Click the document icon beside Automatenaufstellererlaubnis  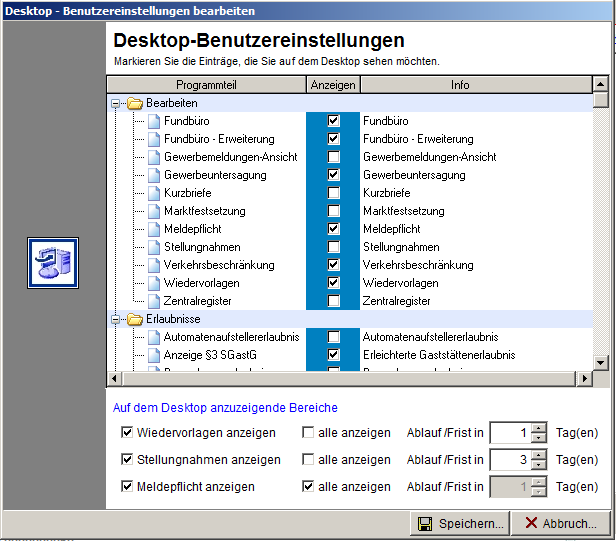point(154,337)
